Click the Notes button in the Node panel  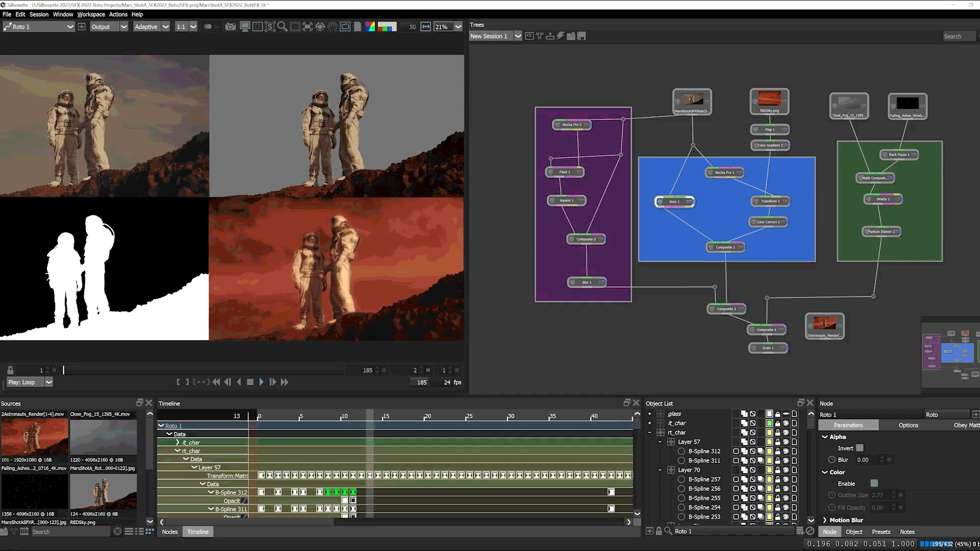pos(907,532)
